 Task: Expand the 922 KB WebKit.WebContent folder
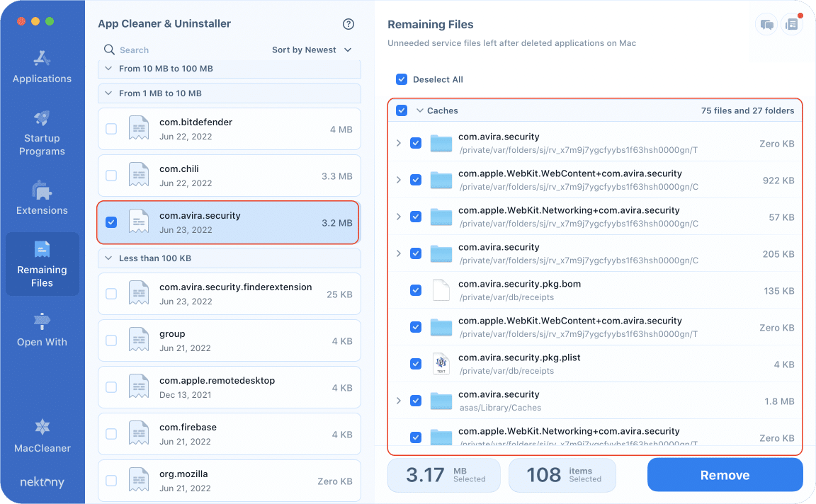pos(399,180)
